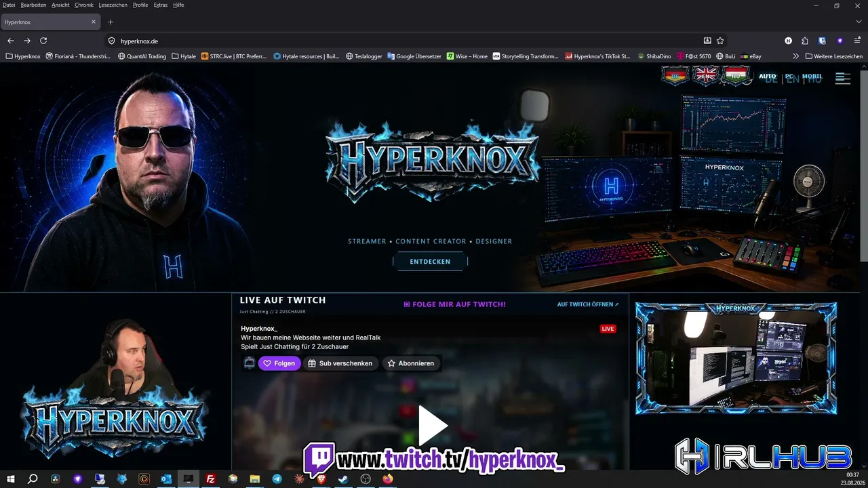This screenshot has width=868, height=488.
Task: Open Windows taskbar search
Action: click(x=33, y=479)
